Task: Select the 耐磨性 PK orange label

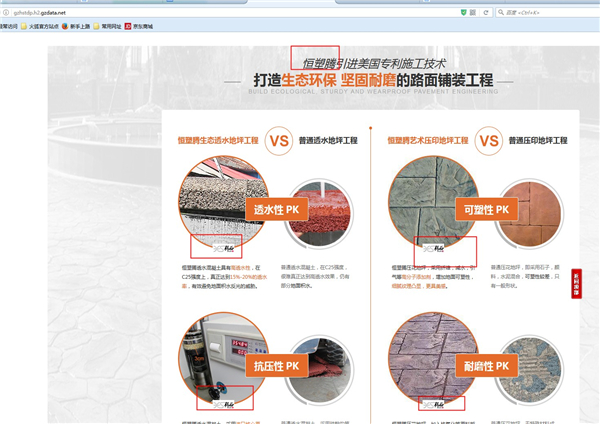Action: pyautogui.click(x=490, y=367)
